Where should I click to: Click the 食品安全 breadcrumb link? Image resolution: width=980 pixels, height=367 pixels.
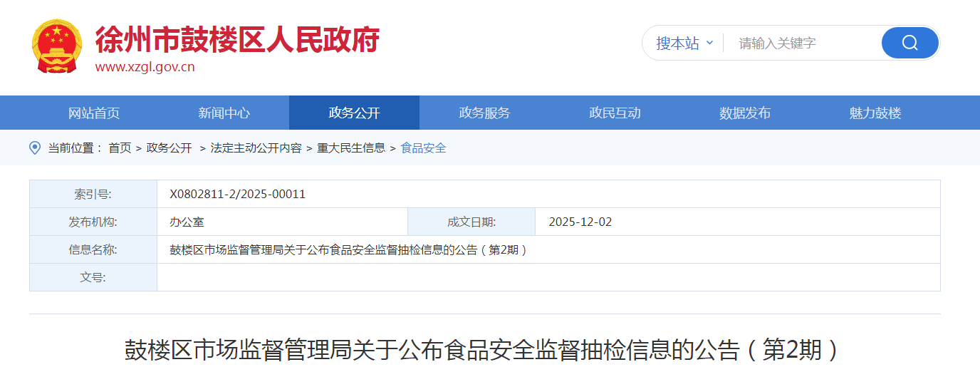coord(423,148)
